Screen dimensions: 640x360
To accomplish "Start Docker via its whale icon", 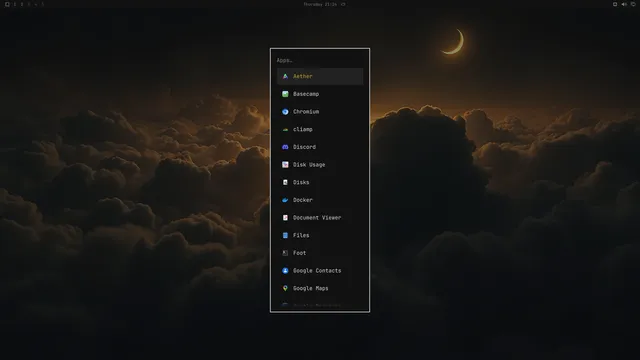I will coord(285,200).
